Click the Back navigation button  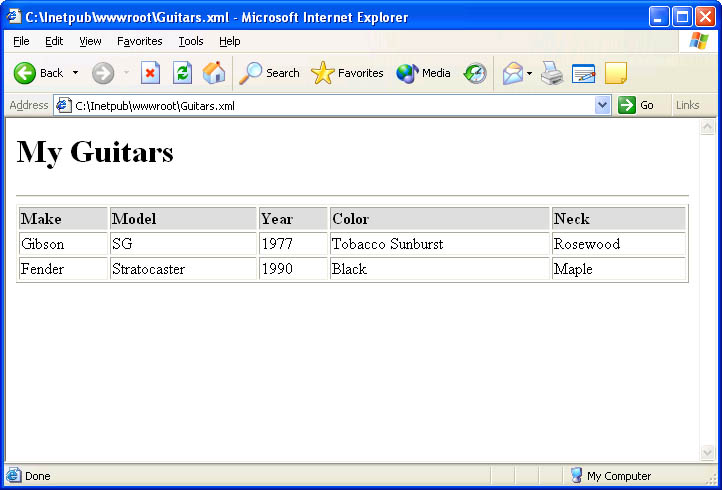(38, 73)
